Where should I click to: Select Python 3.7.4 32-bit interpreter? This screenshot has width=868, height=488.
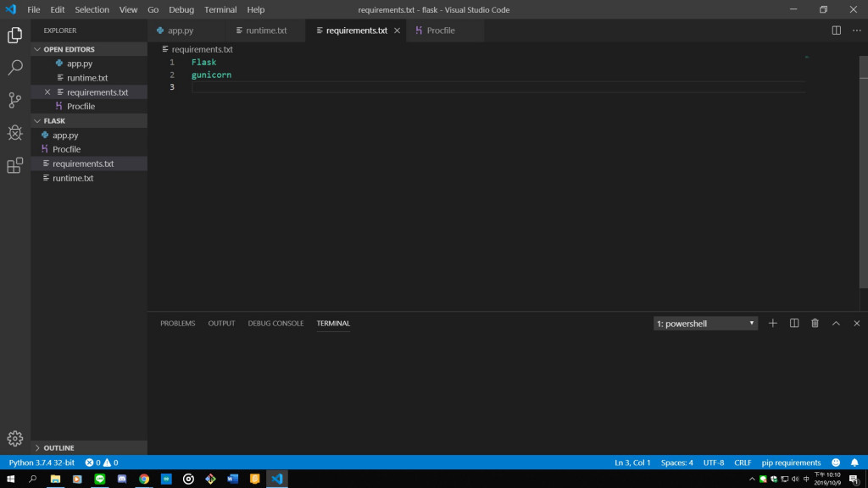pos(42,463)
